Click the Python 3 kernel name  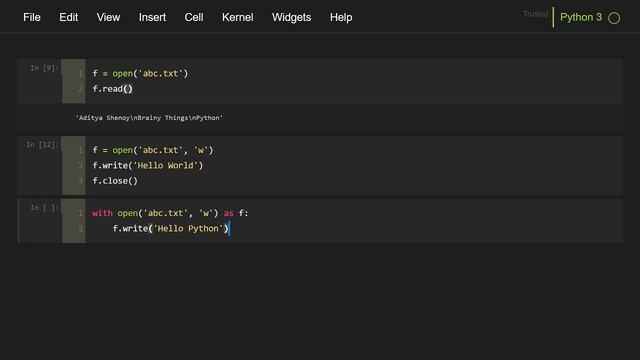coord(581,18)
